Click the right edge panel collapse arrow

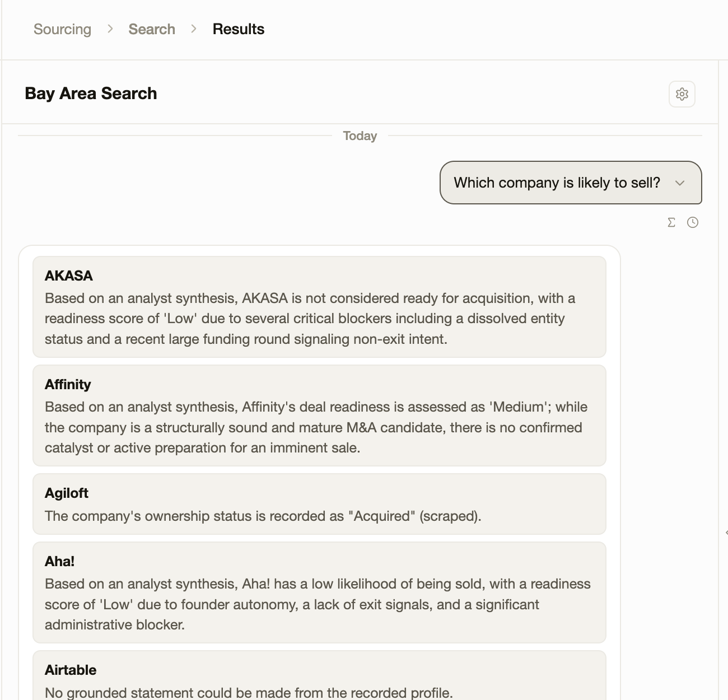(x=726, y=533)
